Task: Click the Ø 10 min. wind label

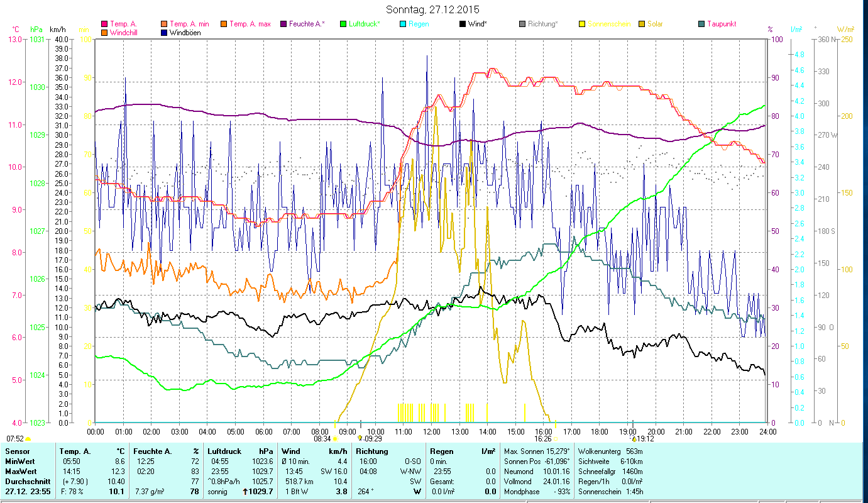Action: click(x=296, y=461)
